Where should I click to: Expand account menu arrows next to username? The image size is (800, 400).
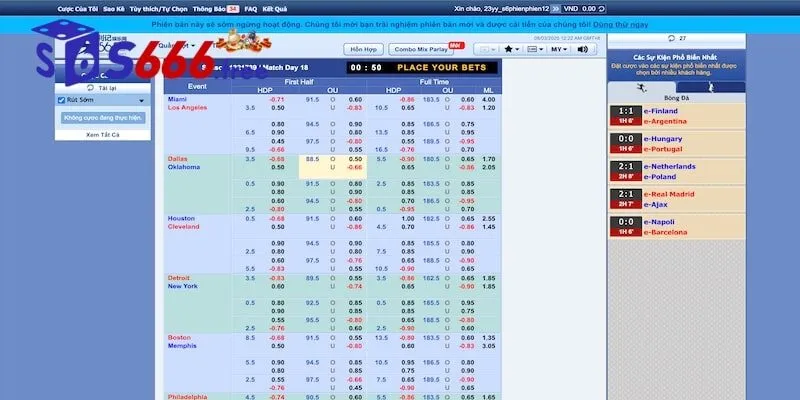point(556,9)
